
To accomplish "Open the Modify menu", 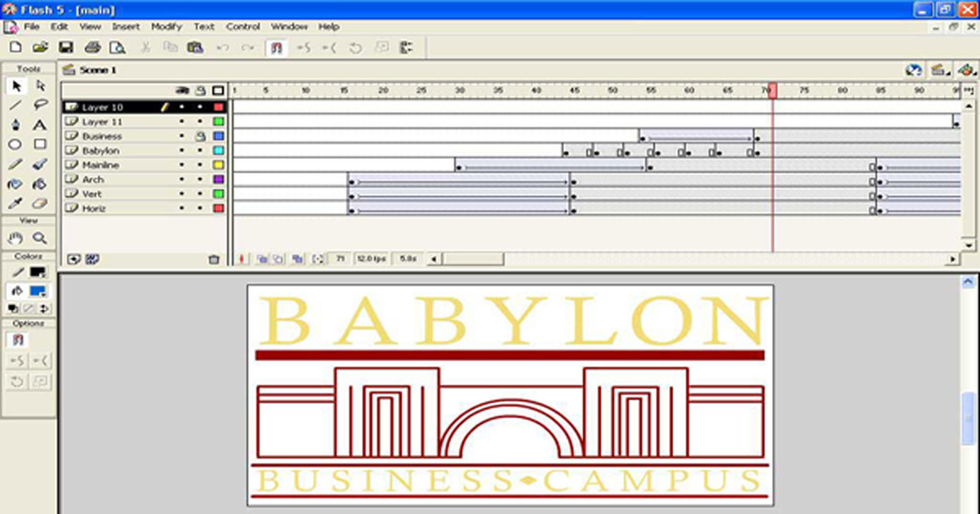I will pos(167,26).
